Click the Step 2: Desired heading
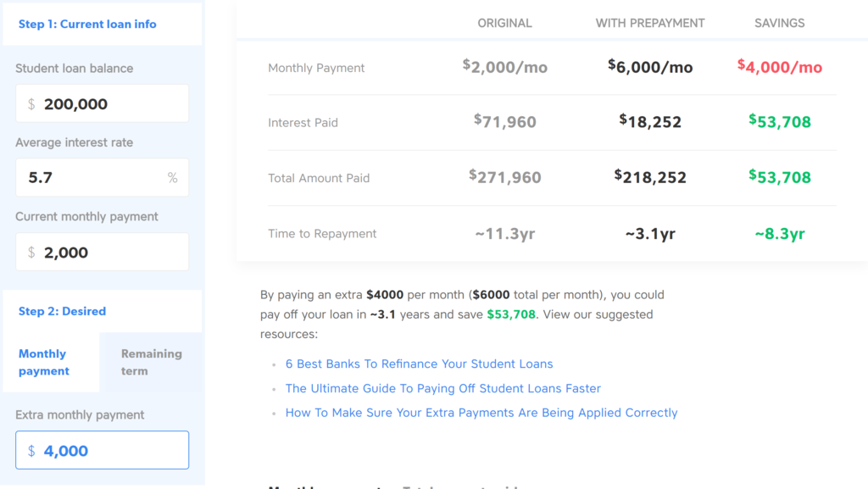868x489 pixels. coord(62,311)
